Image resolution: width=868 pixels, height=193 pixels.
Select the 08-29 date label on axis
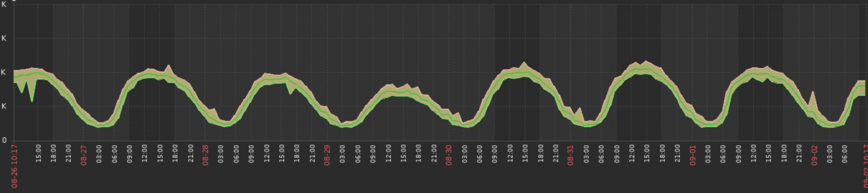tap(327, 155)
